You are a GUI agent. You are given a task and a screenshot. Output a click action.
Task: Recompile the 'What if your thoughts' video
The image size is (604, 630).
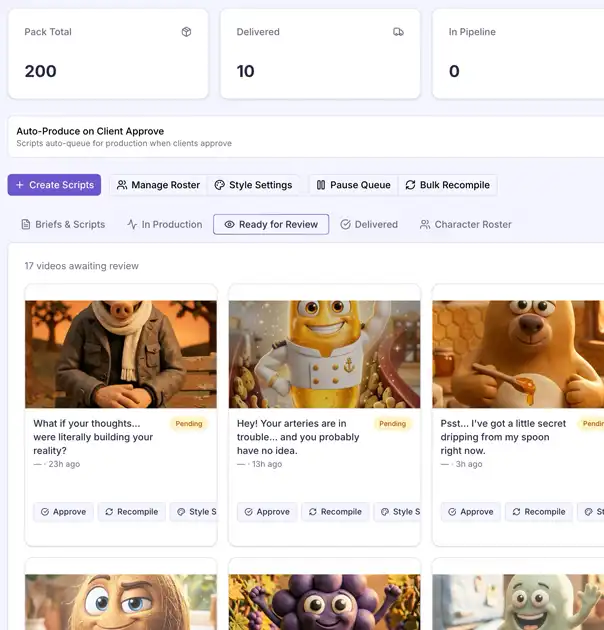132,512
